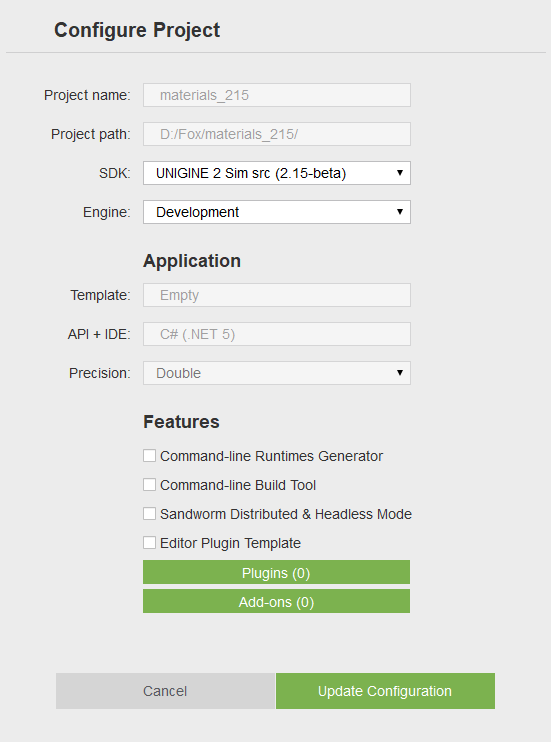The height and width of the screenshot is (742, 551).
Task: Open the Precision Double dropdown
Action: point(277,373)
